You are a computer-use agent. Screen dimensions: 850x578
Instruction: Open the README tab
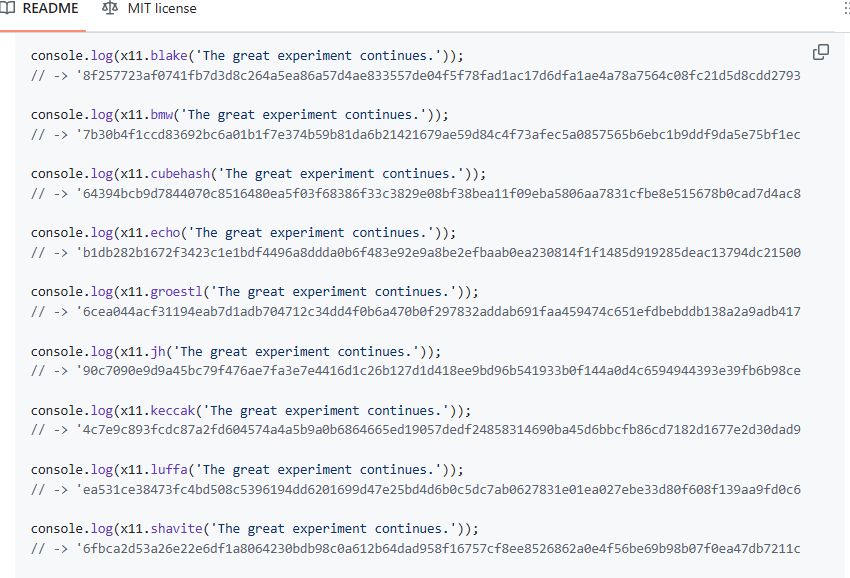tap(39, 9)
